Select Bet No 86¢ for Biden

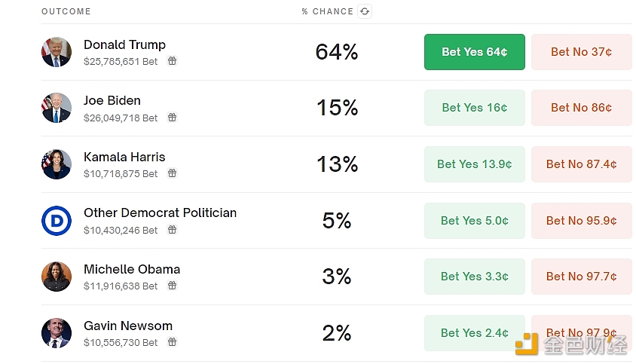tap(582, 108)
